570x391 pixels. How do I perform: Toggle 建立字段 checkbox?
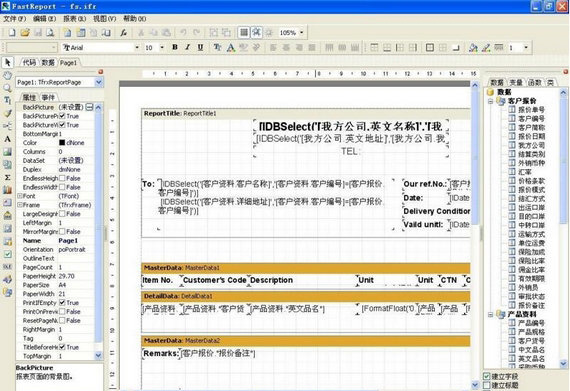tap(487, 376)
